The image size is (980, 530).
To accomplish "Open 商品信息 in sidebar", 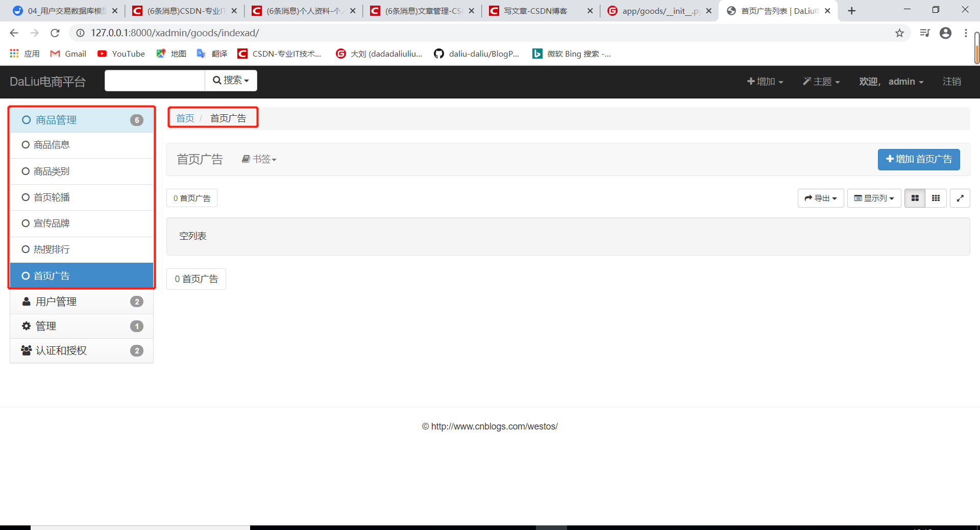I will point(82,145).
